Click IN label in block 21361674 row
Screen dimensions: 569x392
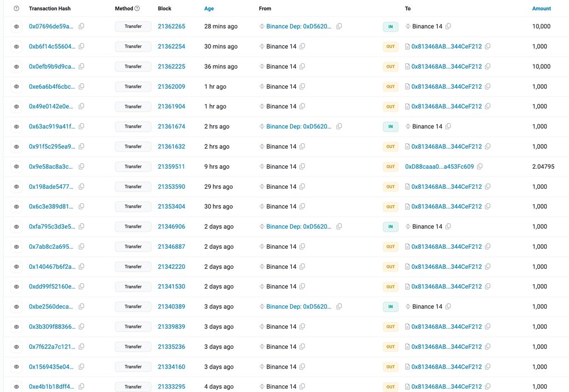click(x=391, y=127)
